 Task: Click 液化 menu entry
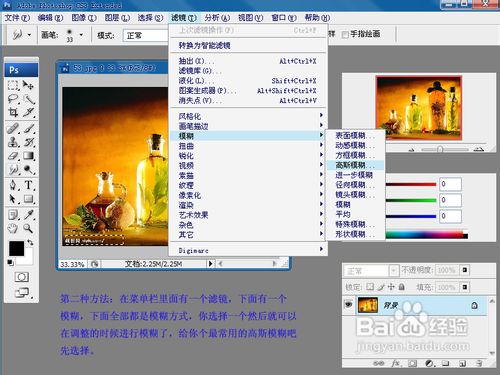click(248, 81)
